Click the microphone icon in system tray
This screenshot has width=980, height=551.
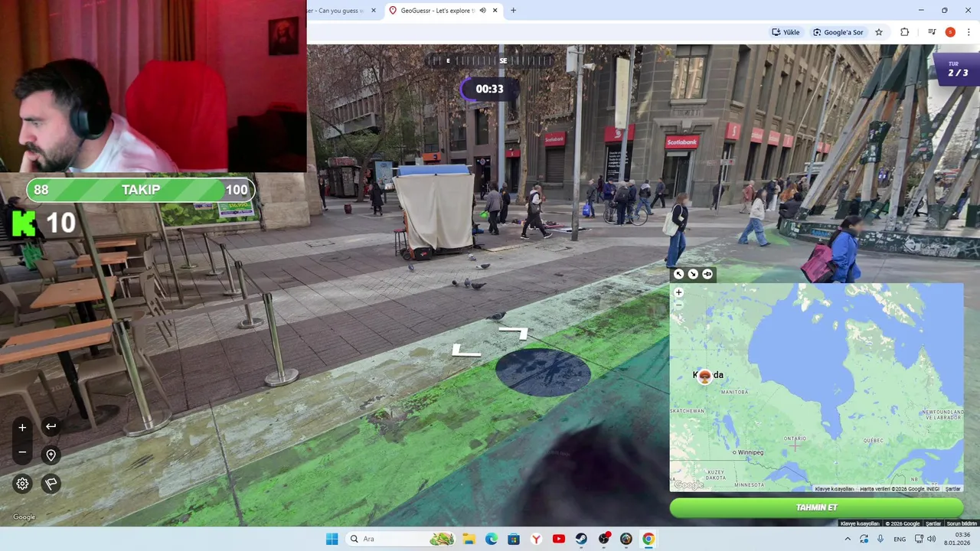[880, 539]
